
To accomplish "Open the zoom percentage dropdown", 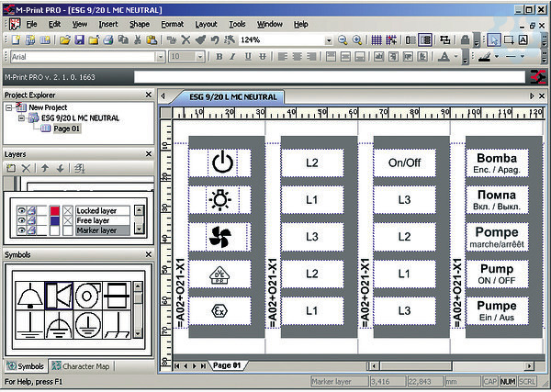I will [329, 40].
